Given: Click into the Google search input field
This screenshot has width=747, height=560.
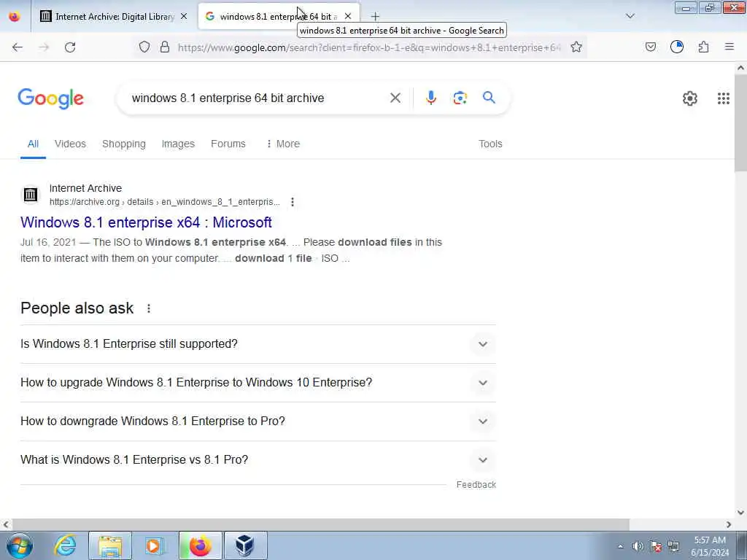Looking at the screenshot, I should pyautogui.click(x=258, y=98).
